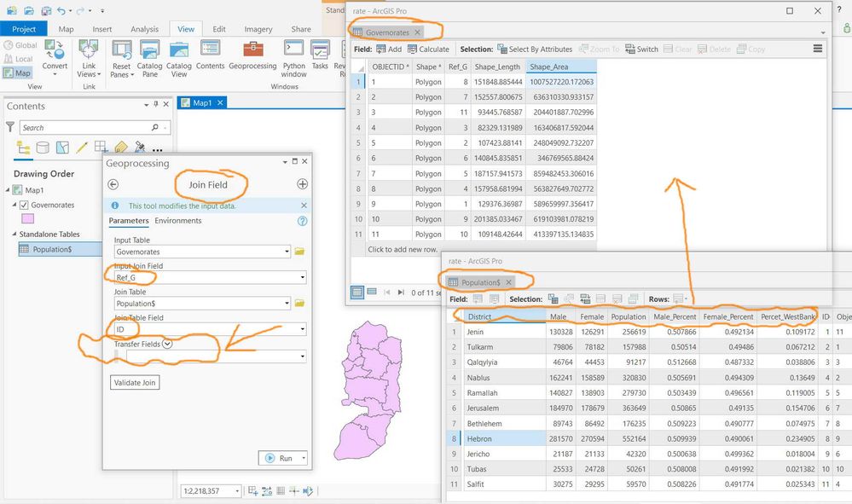Viewport: 852px width, 504px height.
Task: Open Join Field tool help icon
Action: (x=303, y=221)
